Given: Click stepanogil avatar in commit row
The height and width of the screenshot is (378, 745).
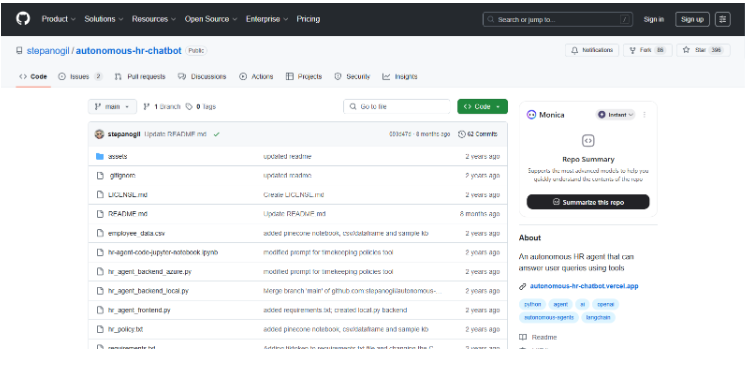Looking at the screenshot, I should click(99, 134).
